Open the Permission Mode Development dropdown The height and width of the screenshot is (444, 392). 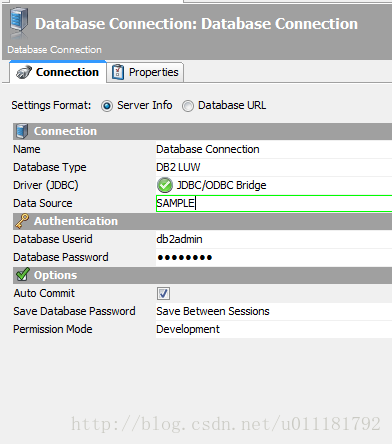[x=274, y=329]
